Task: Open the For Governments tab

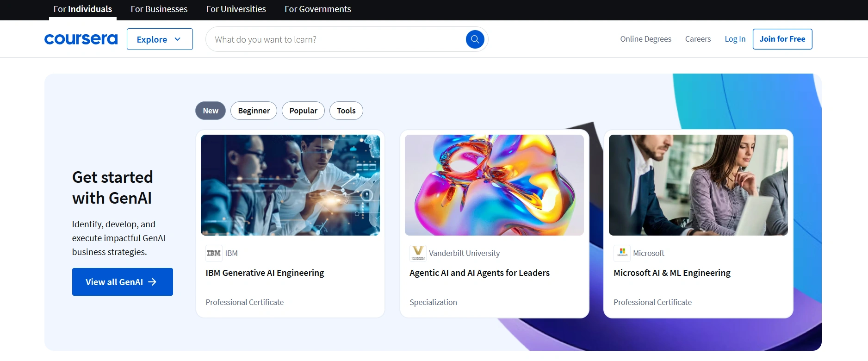Action: [318, 9]
